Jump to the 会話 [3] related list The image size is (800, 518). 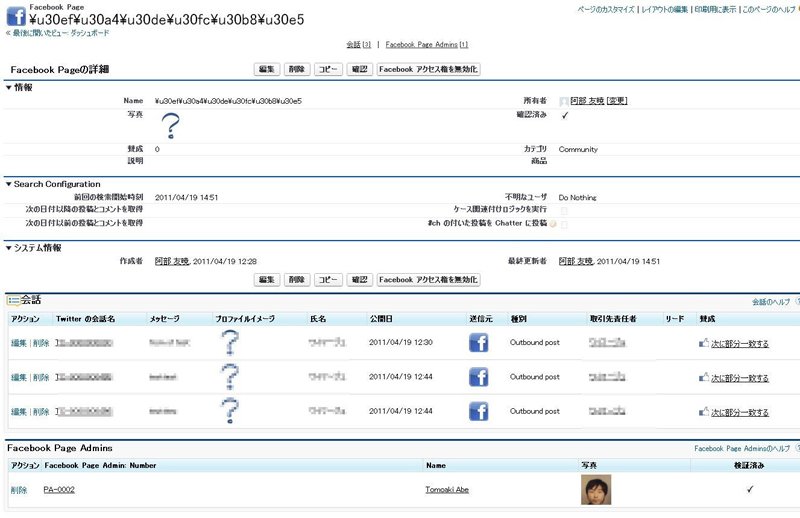[x=359, y=45]
